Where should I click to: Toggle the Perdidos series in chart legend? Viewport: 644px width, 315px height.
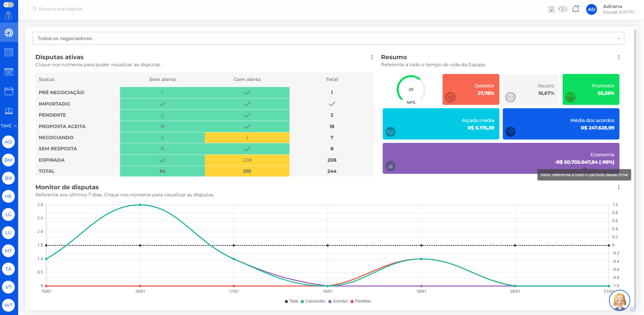tap(361, 301)
